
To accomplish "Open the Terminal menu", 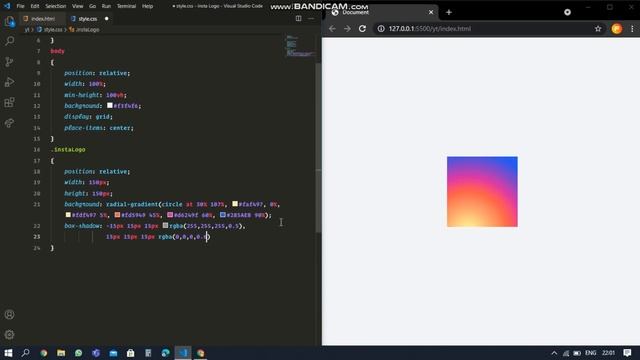I will pos(127,6).
